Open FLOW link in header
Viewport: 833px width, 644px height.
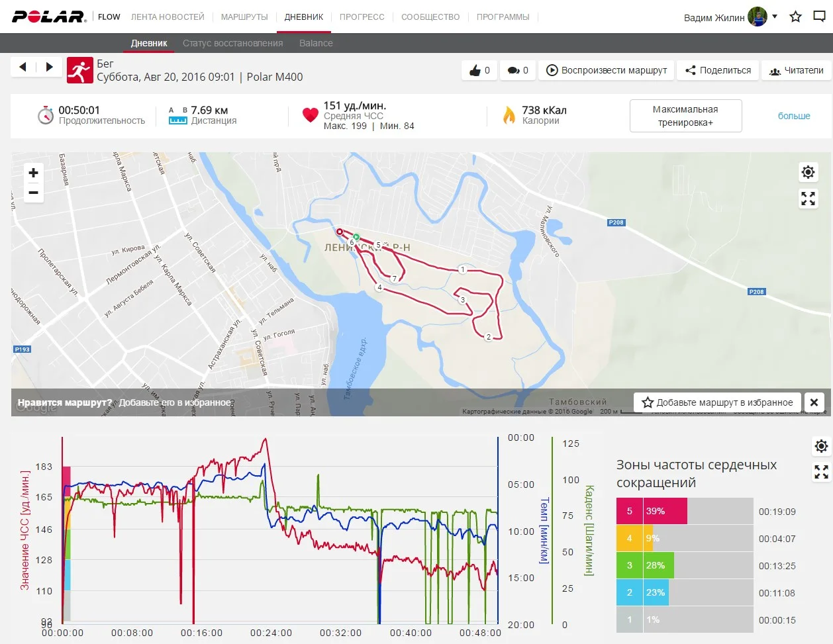(109, 17)
